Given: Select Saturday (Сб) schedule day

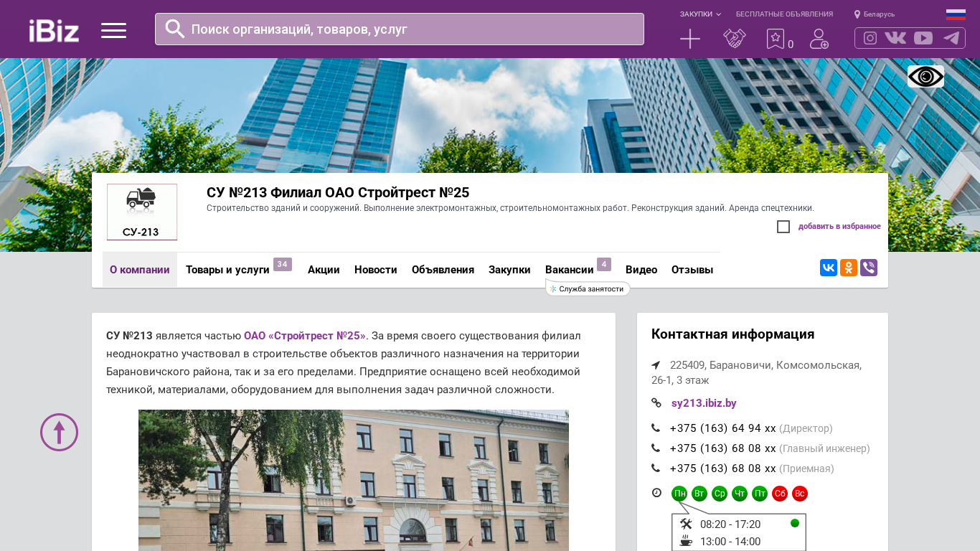Looking at the screenshot, I should pos(780,494).
